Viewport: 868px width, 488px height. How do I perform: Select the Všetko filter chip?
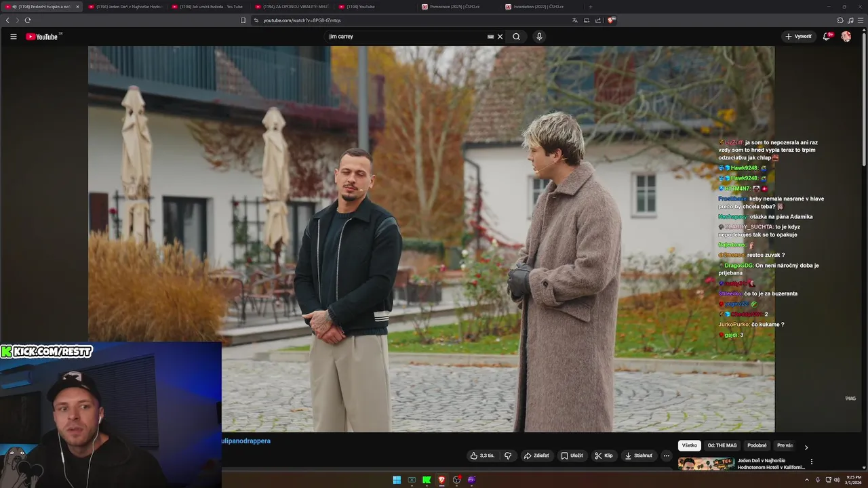pyautogui.click(x=690, y=445)
